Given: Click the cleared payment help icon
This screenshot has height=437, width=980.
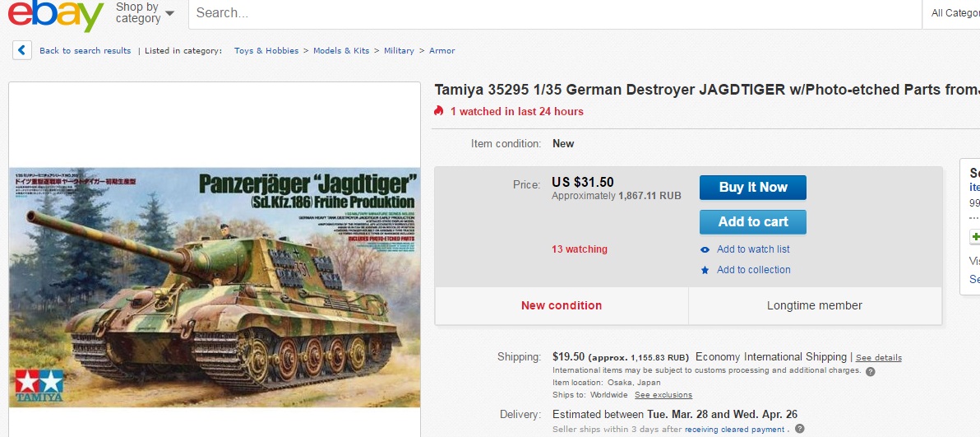Looking at the screenshot, I should (799, 429).
